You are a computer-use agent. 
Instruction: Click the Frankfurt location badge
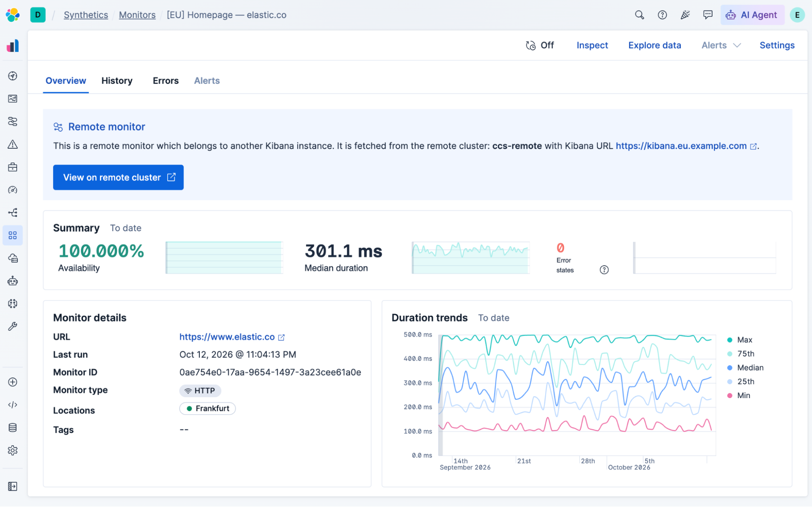coord(208,408)
